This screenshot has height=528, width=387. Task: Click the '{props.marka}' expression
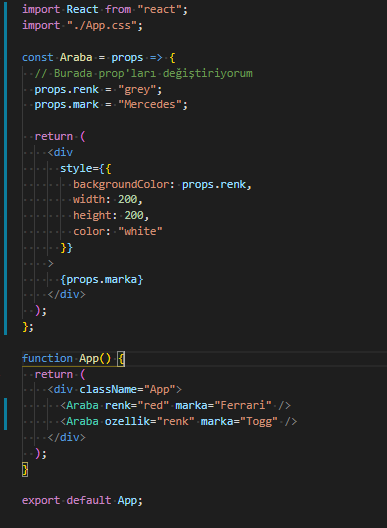click(x=102, y=279)
